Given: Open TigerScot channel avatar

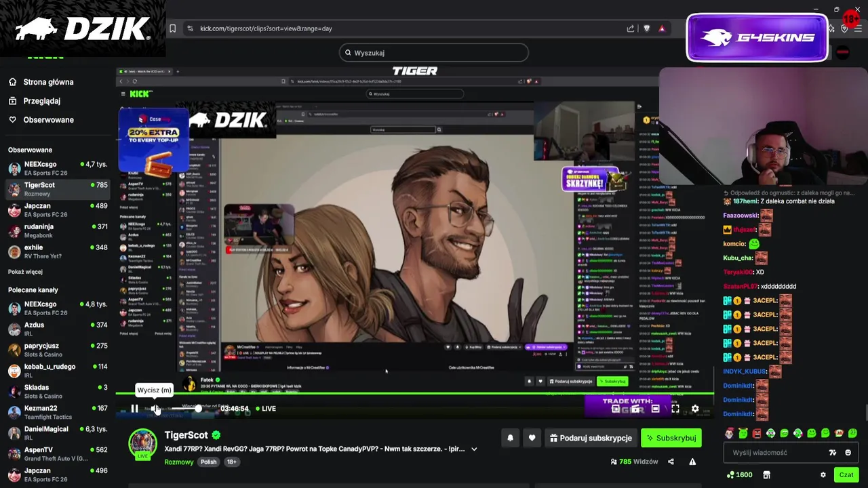Looking at the screenshot, I should [x=143, y=444].
